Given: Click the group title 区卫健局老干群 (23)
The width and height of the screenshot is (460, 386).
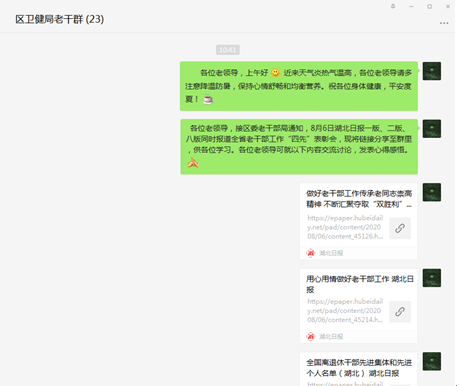Looking at the screenshot, I should pyautogui.click(x=60, y=19).
